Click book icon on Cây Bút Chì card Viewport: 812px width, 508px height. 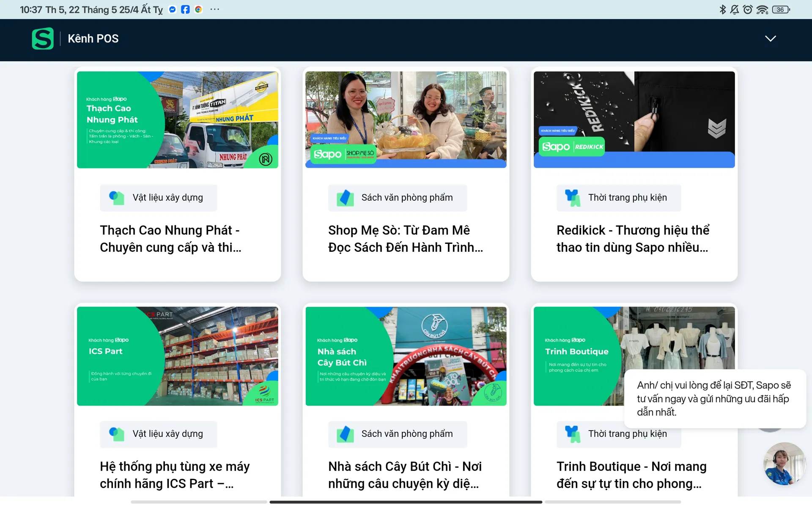[345, 434]
